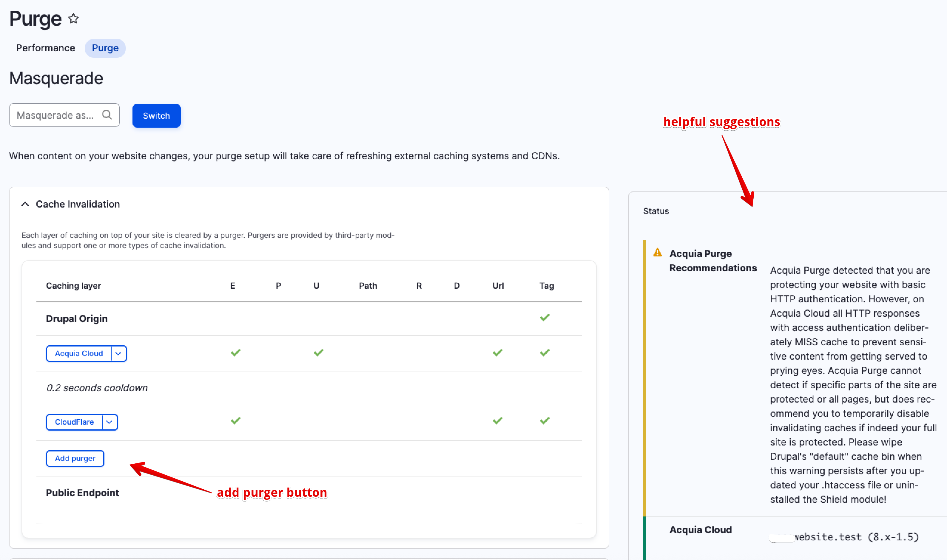The width and height of the screenshot is (947, 560).
Task: Click the CloudFlare purger button
Action: [74, 422]
